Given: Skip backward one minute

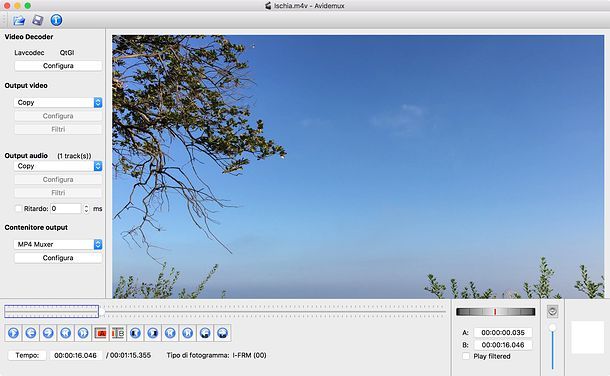Looking at the screenshot, I should pos(205,333).
